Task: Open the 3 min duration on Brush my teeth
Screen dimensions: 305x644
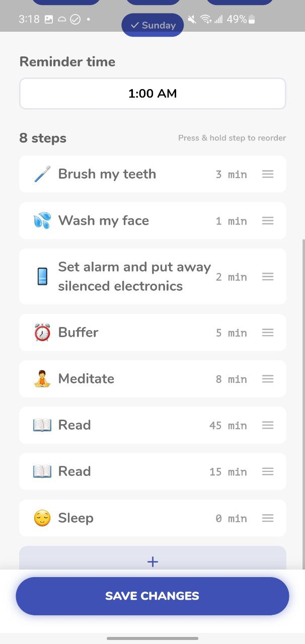Action: click(231, 175)
